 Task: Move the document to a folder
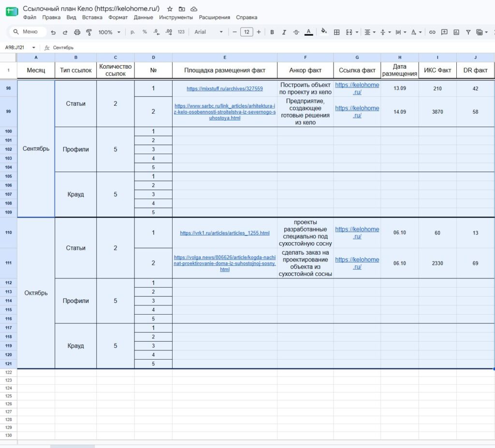pyautogui.click(x=182, y=9)
